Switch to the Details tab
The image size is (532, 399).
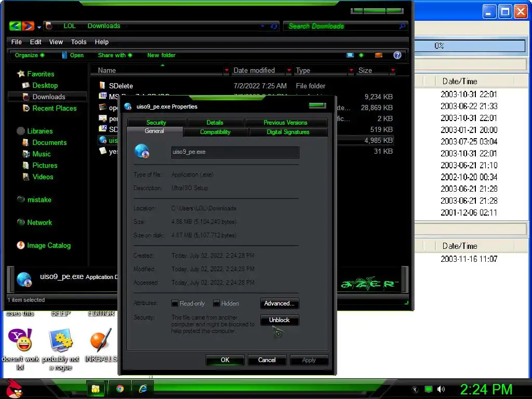(215, 123)
